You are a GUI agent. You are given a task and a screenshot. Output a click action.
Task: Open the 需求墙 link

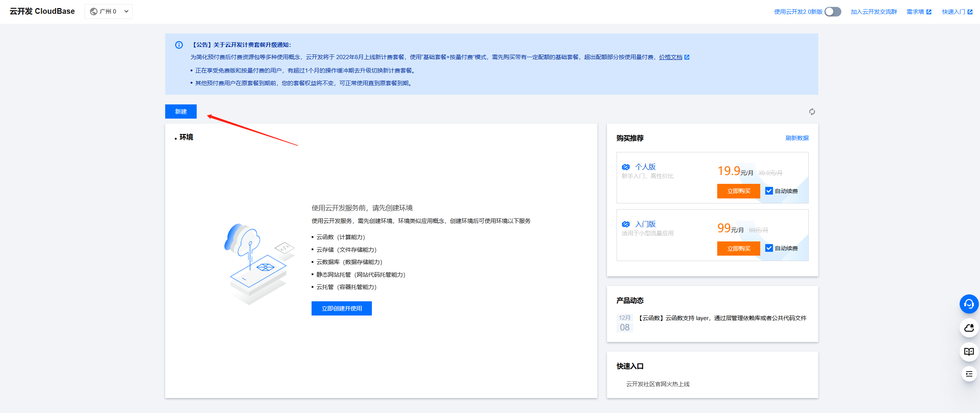[915, 12]
